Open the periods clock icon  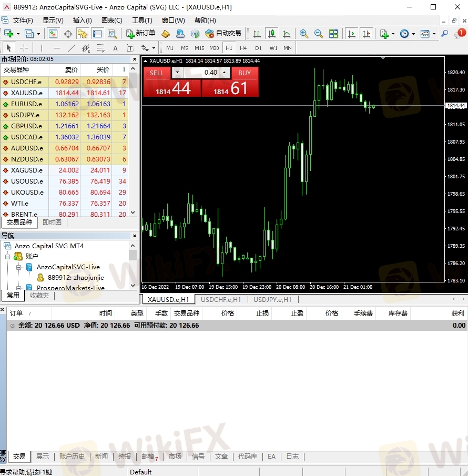pos(404,34)
